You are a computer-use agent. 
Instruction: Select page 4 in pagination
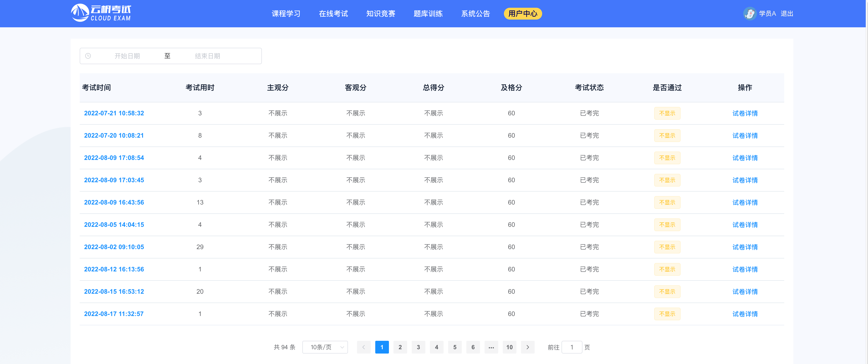point(436,347)
